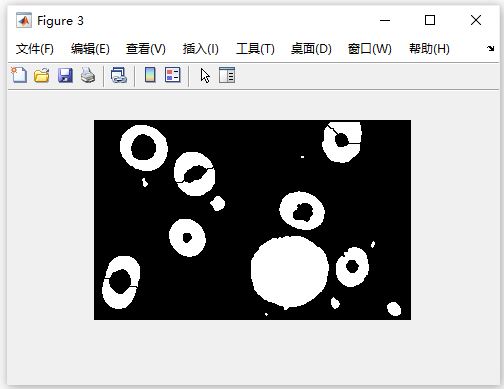Screen dimensions: 504x389
Task: Insert a legend via toolbar icon
Action: point(173,75)
